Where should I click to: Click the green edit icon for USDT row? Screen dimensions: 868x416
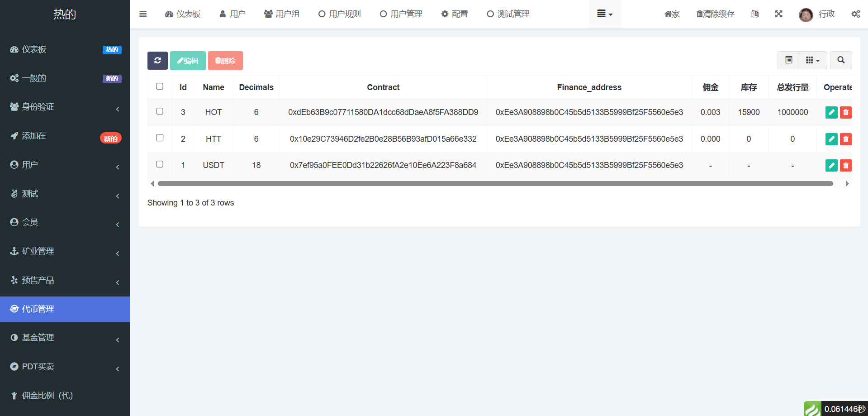(x=831, y=166)
